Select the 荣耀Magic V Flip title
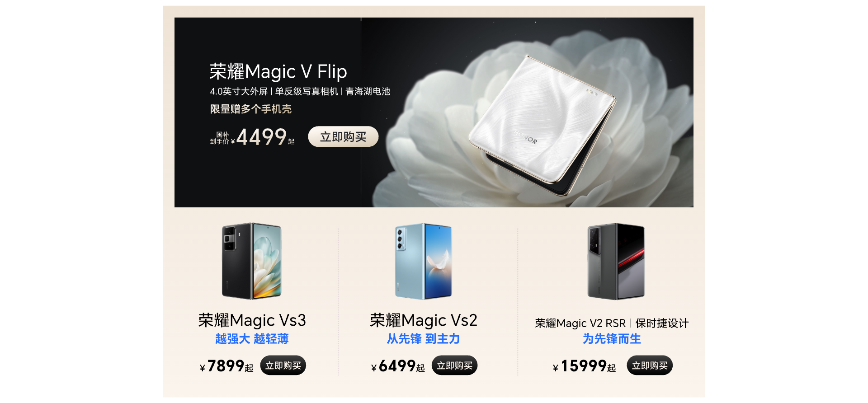The width and height of the screenshot is (868, 403). [x=278, y=71]
